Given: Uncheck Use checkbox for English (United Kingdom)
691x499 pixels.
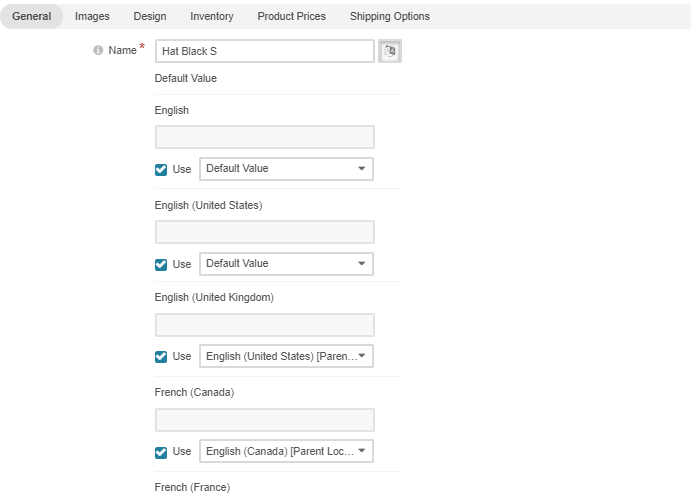Looking at the screenshot, I should point(161,357).
